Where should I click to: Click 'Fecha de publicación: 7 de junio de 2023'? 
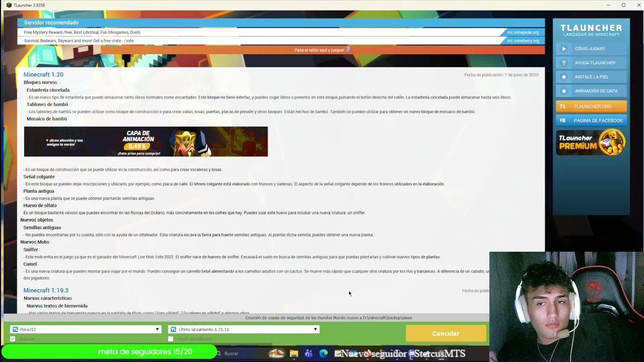click(x=502, y=75)
